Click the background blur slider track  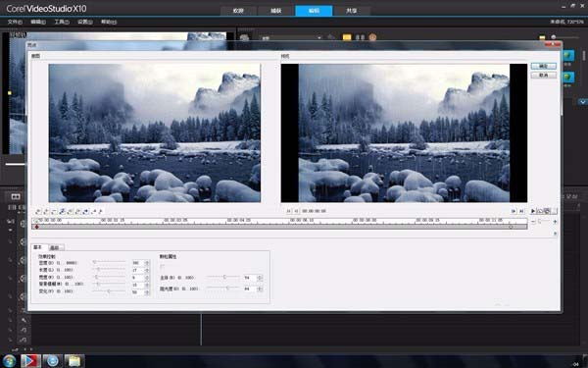tap(109, 285)
